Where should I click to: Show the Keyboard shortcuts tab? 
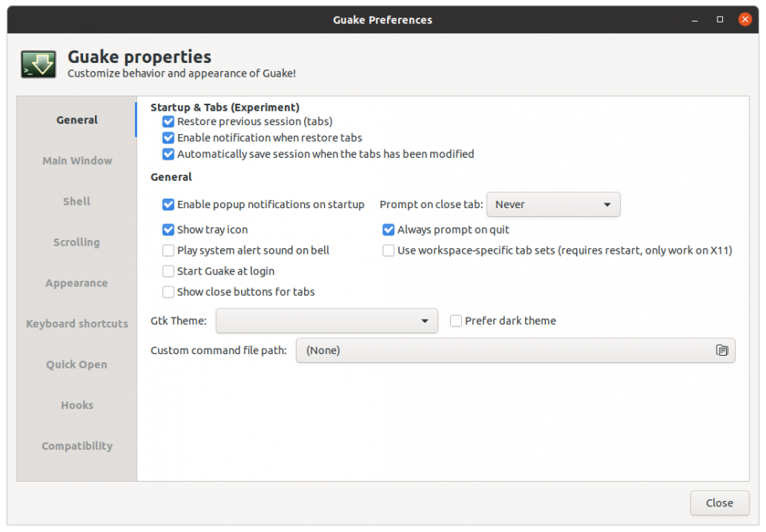pyautogui.click(x=77, y=324)
